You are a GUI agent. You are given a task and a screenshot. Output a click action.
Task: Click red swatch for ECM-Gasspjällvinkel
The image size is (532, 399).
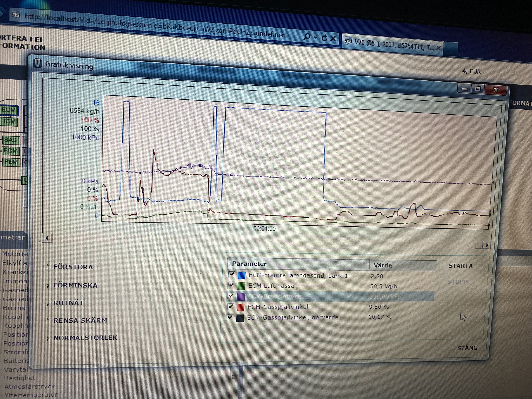point(241,307)
